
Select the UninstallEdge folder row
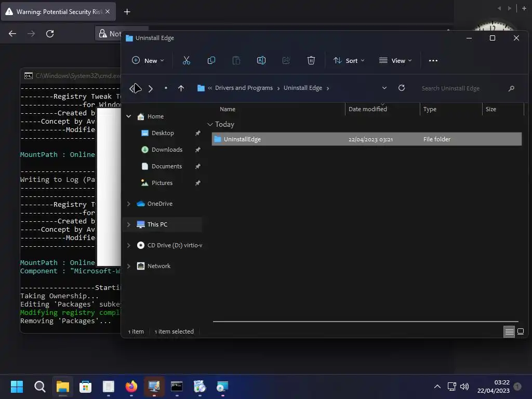pyautogui.click(x=366, y=139)
